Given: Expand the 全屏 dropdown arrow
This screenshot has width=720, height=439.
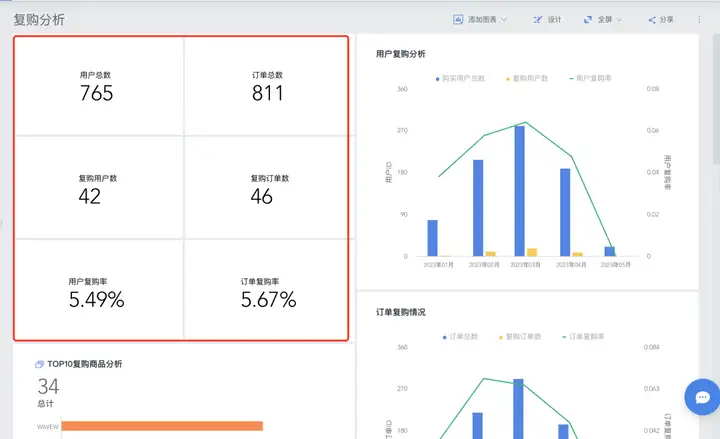Looking at the screenshot, I should (x=619, y=19).
